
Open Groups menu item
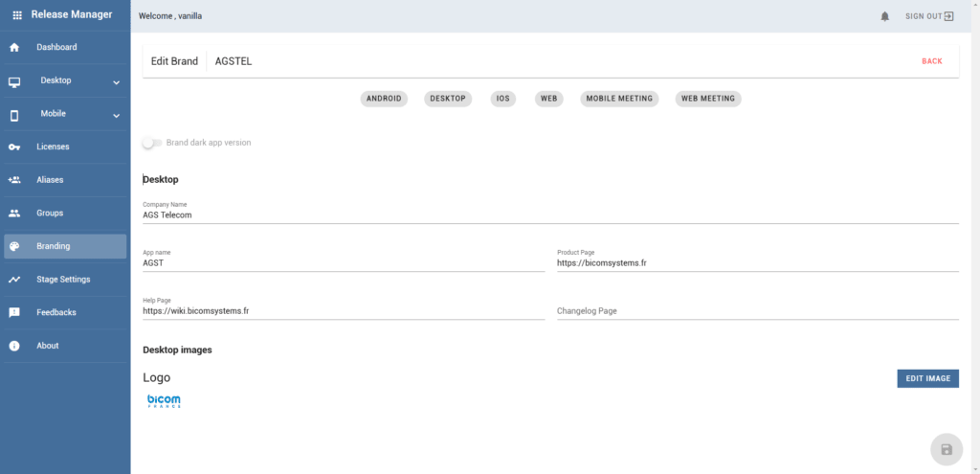[x=65, y=214]
